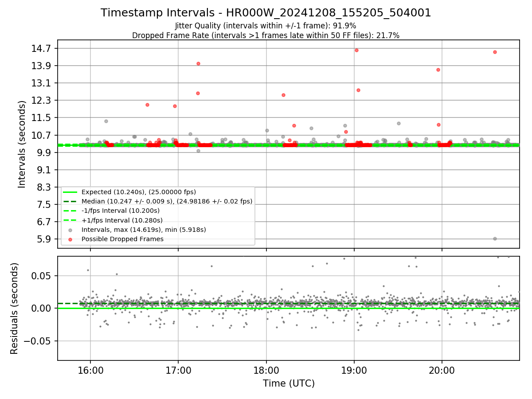
Task: Click the 13.9 y-axis tick label
Action: [42, 66]
